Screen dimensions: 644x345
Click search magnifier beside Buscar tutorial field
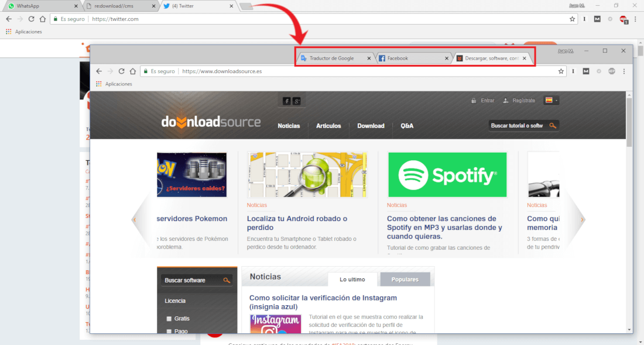click(x=553, y=126)
